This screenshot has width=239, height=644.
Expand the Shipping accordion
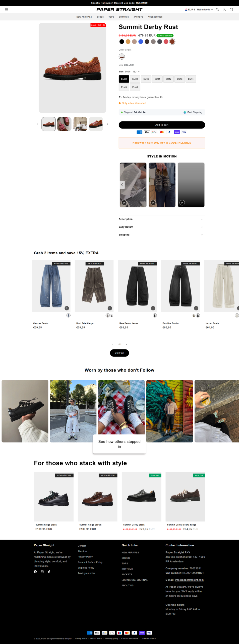[x=162, y=235]
